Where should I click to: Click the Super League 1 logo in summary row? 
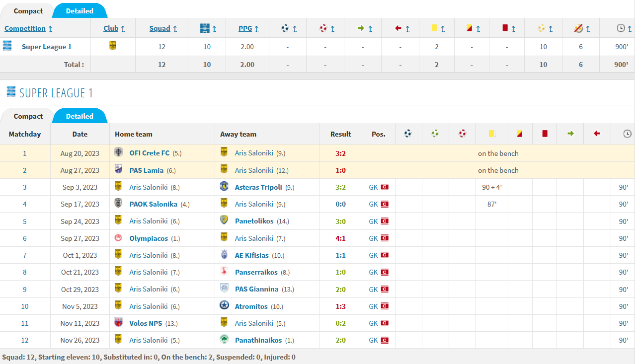click(7, 46)
